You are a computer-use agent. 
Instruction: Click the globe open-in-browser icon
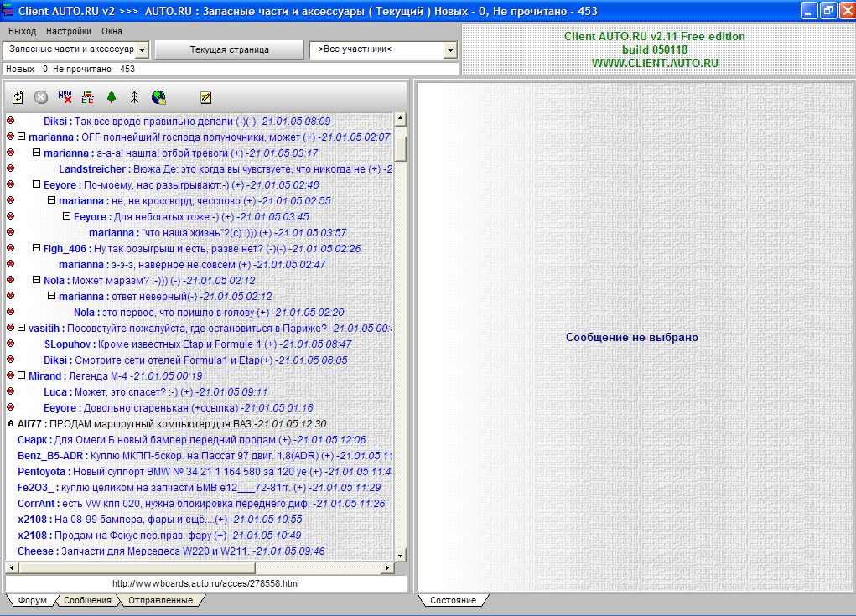click(158, 97)
